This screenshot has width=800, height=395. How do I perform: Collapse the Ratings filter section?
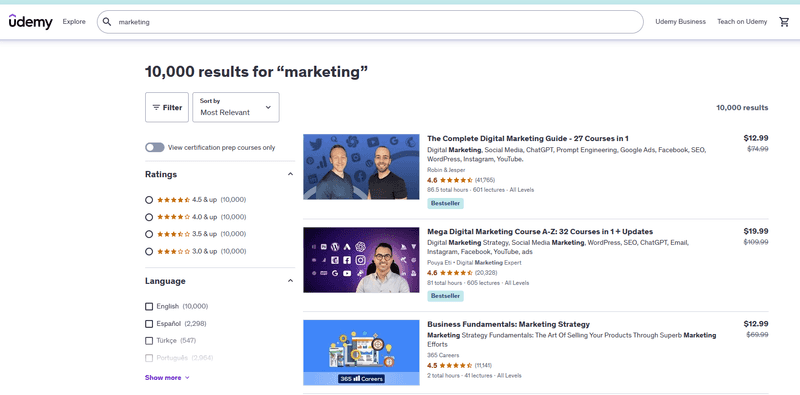coord(290,174)
